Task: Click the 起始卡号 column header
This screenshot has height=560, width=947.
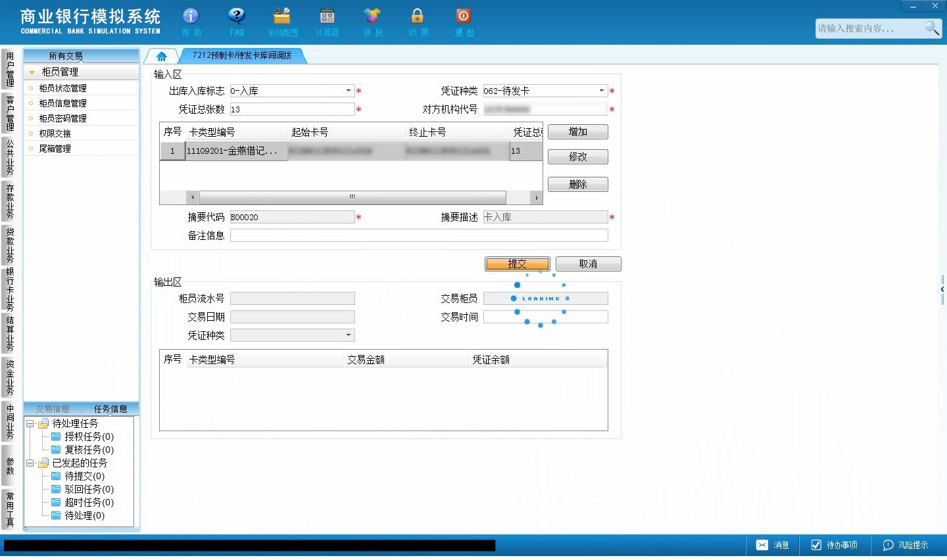Action: (347, 132)
